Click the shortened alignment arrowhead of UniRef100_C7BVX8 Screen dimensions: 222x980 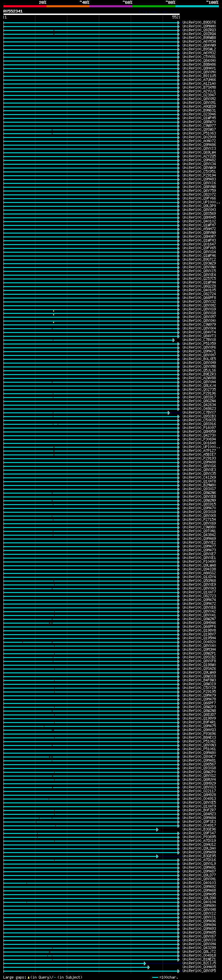click(x=174, y=340)
